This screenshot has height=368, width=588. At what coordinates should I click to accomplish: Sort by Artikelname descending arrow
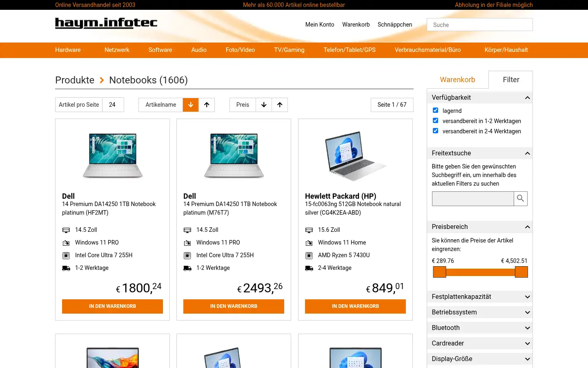point(191,105)
